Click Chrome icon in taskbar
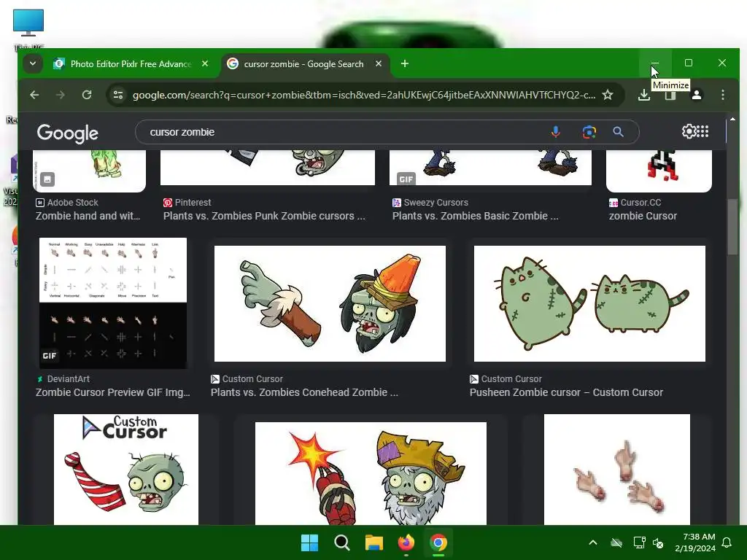747x560 pixels. pyautogui.click(x=438, y=542)
